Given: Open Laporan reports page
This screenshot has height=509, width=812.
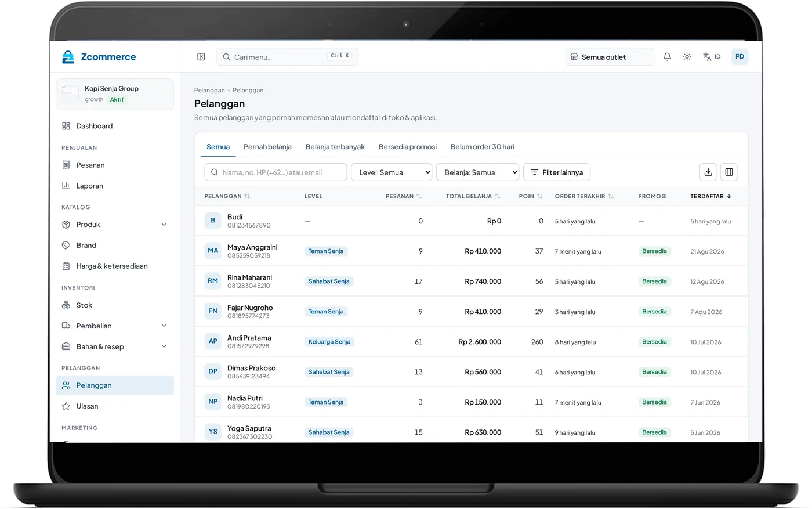Looking at the screenshot, I should click(x=115, y=186).
